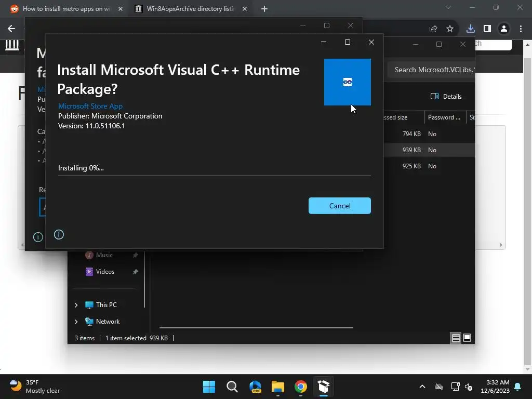Open a new Chrome tab
The height and width of the screenshot is (399, 532).
point(264,9)
